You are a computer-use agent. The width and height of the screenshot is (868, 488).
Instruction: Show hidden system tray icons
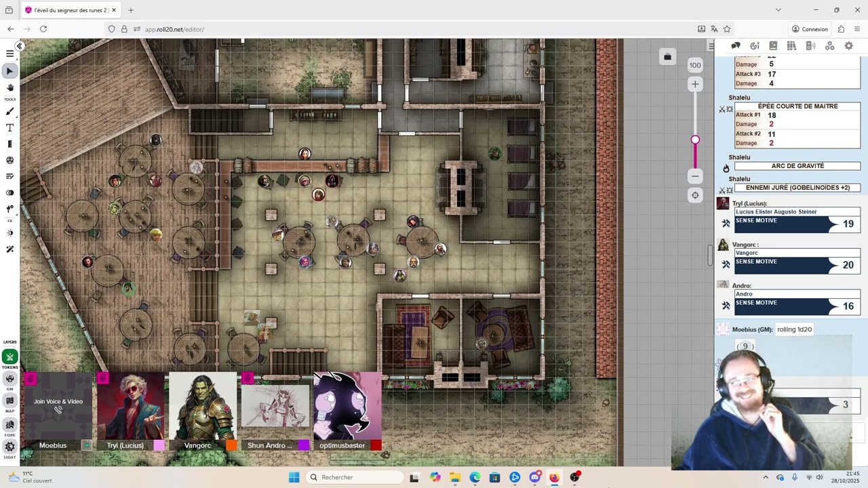(x=766, y=477)
